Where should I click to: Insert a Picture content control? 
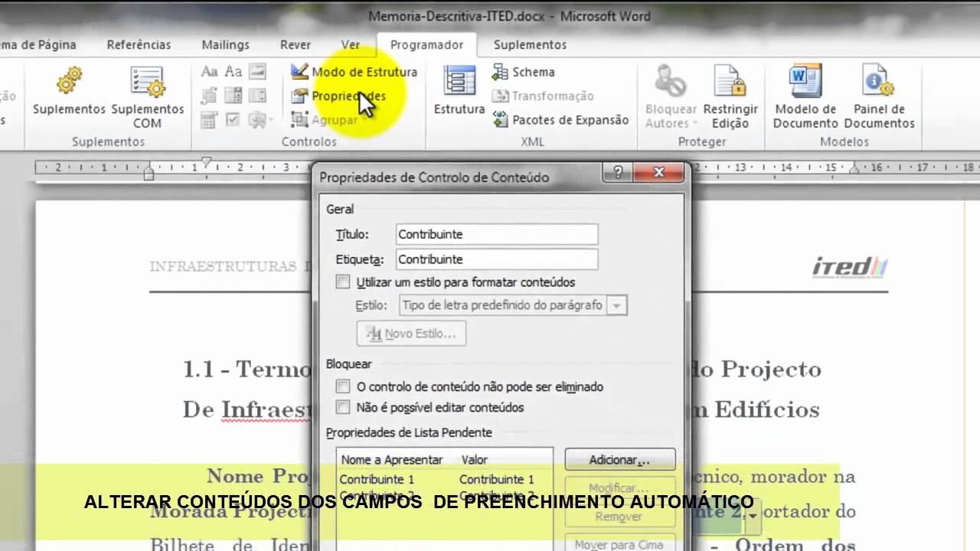(x=257, y=72)
